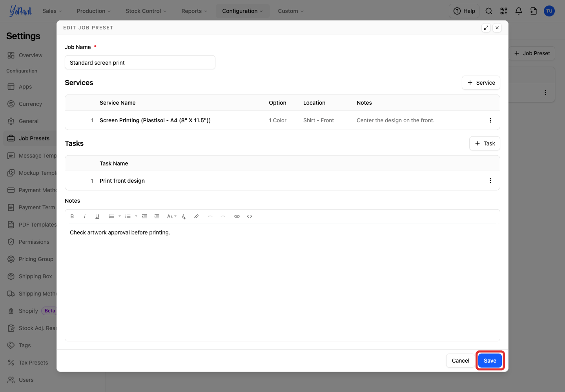Cancel editing the job preset
This screenshot has height=392, width=565.
pyautogui.click(x=460, y=361)
